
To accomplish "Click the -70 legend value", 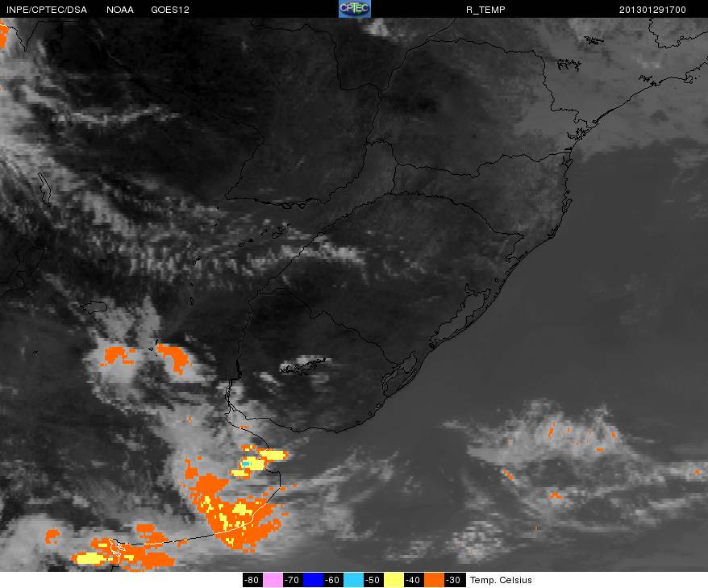I will 293,580.
